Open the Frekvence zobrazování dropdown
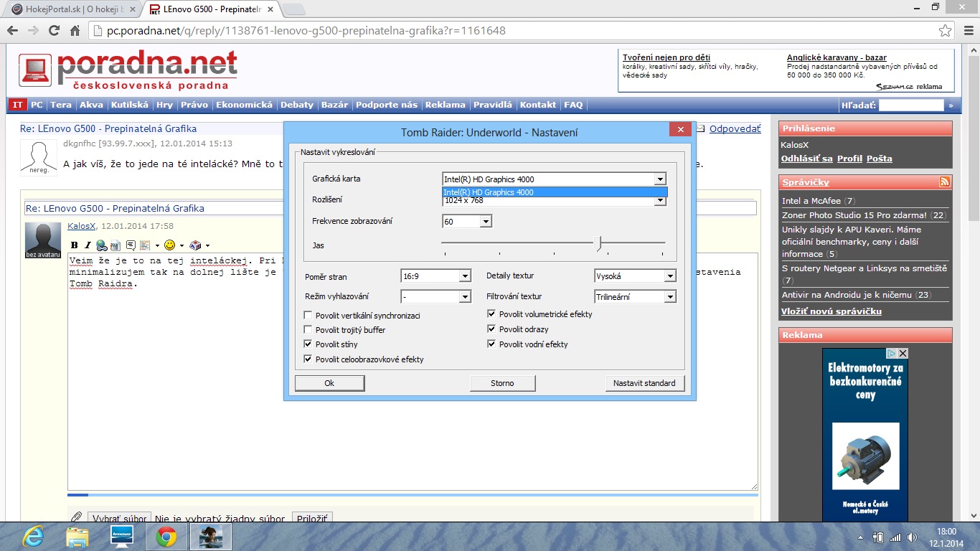The image size is (980, 551). pos(486,222)
